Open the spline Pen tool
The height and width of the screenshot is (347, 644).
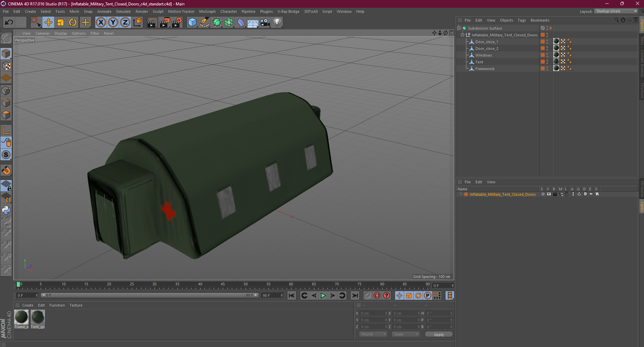click(x=205, y=23)
